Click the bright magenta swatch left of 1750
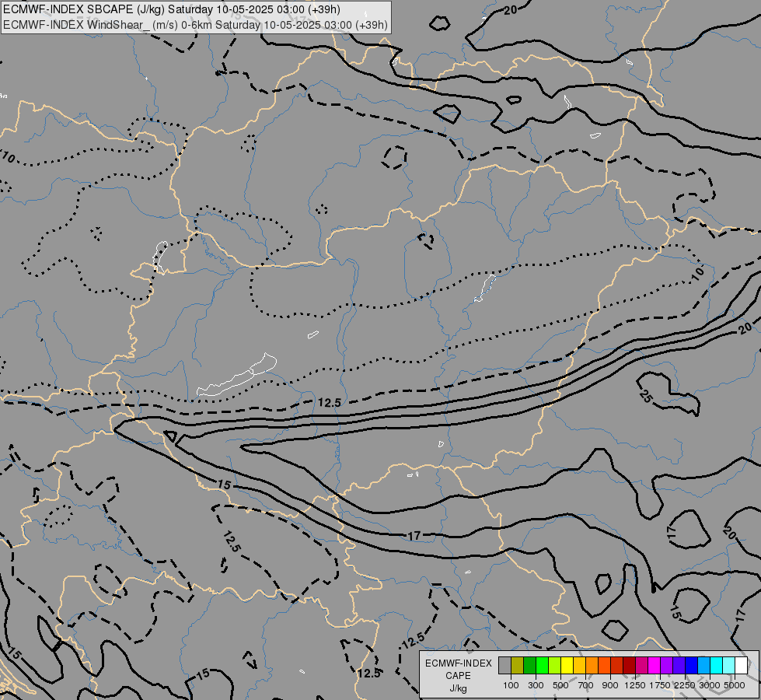The image size is (761, 700). click(655, 665)
